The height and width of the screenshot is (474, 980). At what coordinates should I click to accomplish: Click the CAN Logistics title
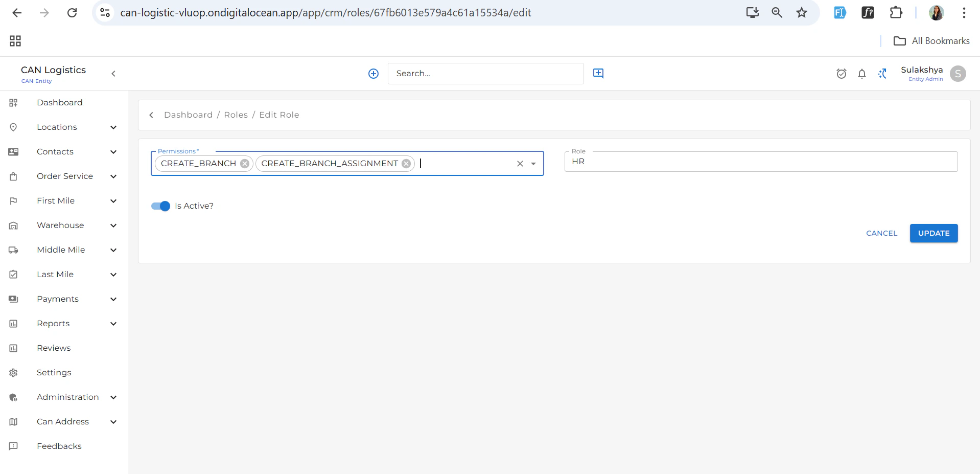(53, 70)
